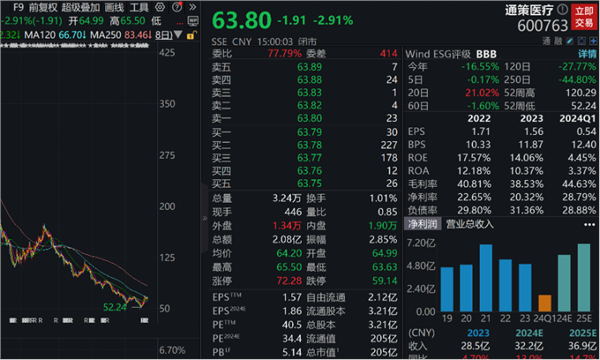600x360 pixels.
Task: Open 详情 link for Wind ESG rating
Action: [x=587, y=54]
